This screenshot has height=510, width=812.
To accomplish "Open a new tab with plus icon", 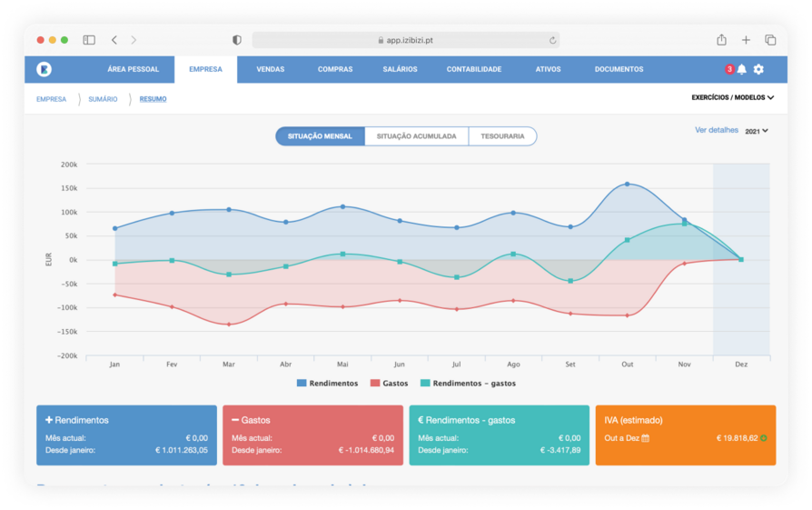I will click(746, 40).
